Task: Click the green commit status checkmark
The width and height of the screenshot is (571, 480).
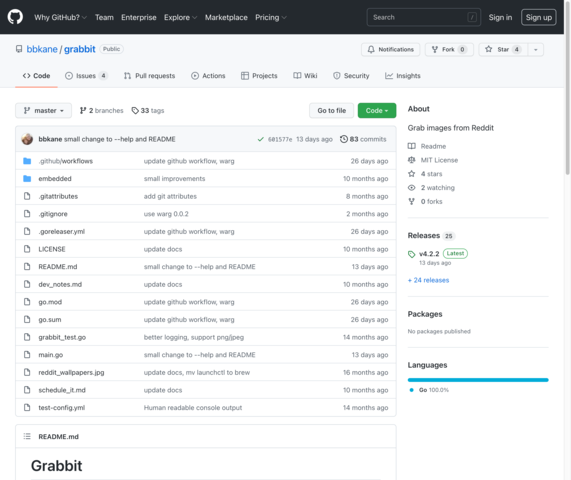Action: [260, 139]
